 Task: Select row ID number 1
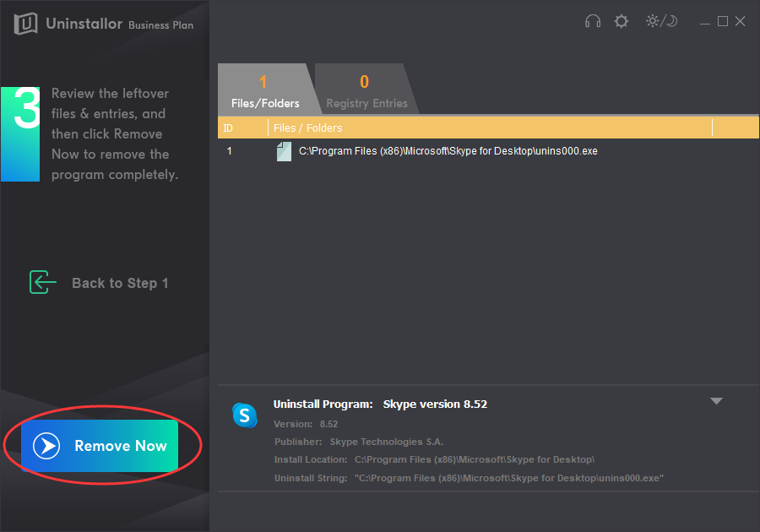pyautogui.click(x=229, y=151)
